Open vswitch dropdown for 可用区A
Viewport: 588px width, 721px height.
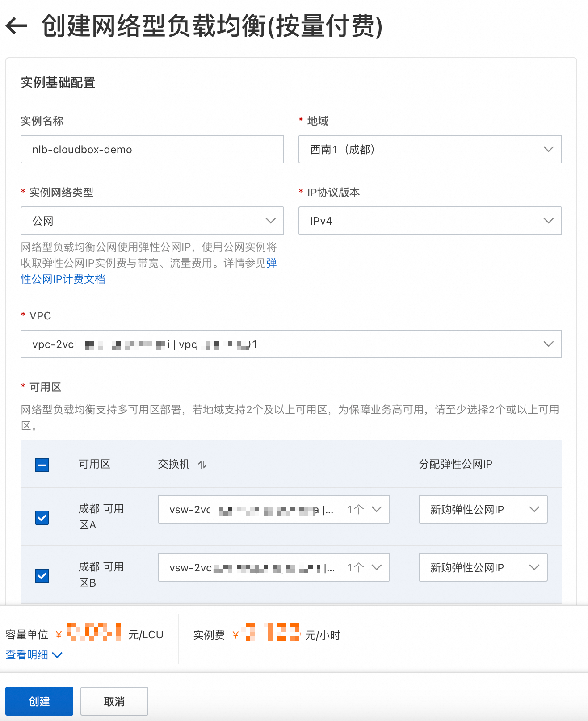pyautogui.click(x=273, y=509)
